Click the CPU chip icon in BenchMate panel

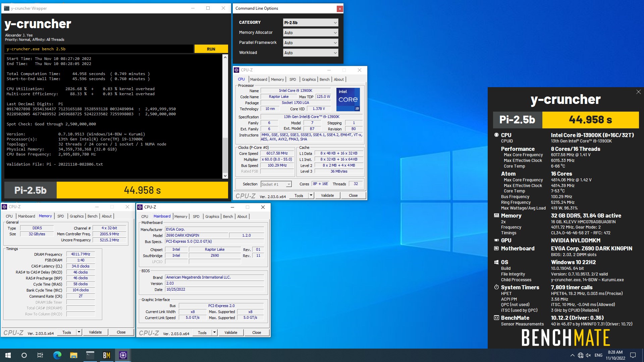(496, 135)
